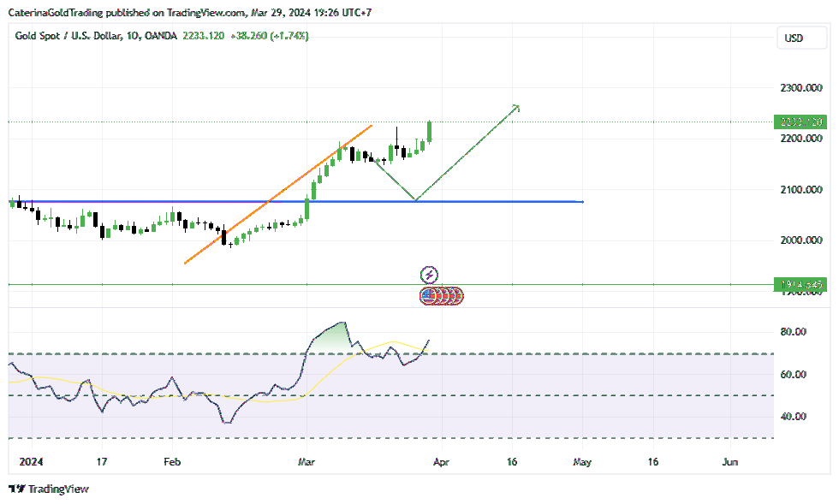The height and width of the screenshot is (504, 839).
Task: Click the 2000.000 price axis label
Action: (x=801, y=240)
